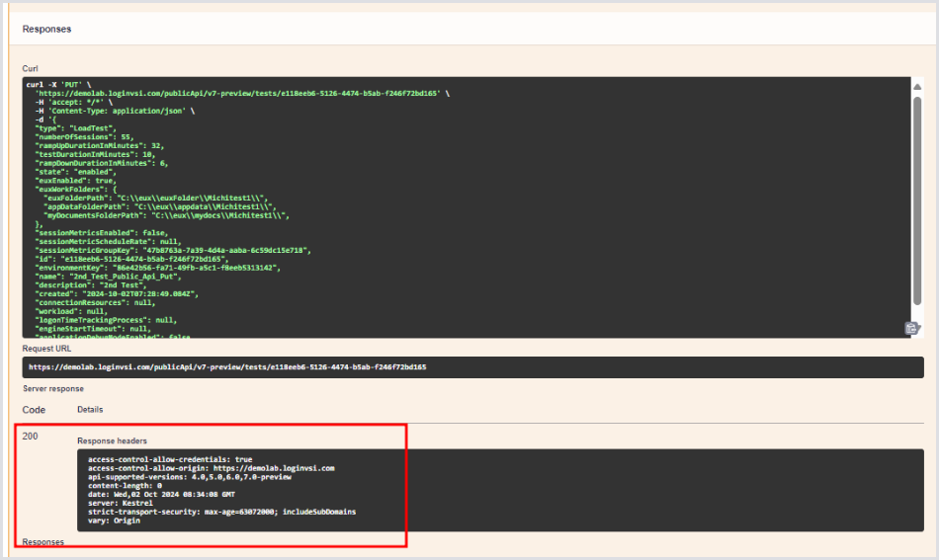Copy the curl command to clipboard
939x560 pixels.
pos(910,328)
